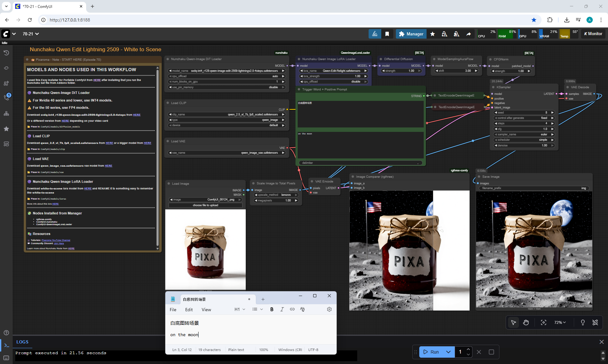Select the hand pan tool

(526, 322)
